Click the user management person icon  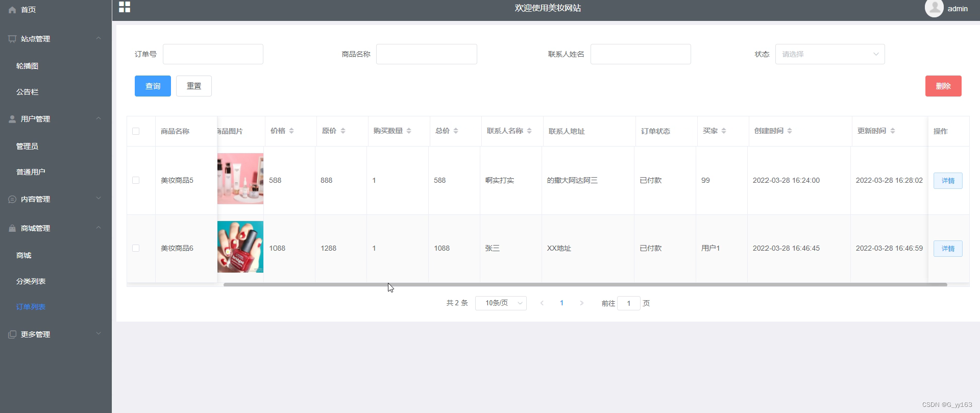pyautogui.click(x=12, y=119)
